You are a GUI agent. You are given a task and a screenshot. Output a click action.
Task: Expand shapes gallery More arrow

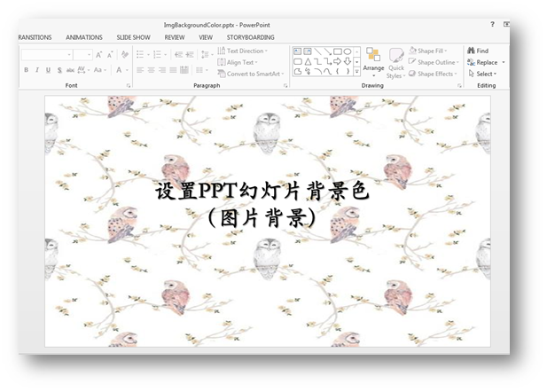click(x=357, y=72)
